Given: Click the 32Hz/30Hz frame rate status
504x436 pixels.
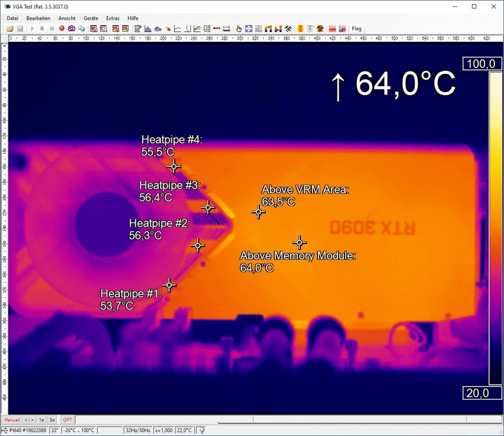Looking at the screenshot, I should point(138,430).
